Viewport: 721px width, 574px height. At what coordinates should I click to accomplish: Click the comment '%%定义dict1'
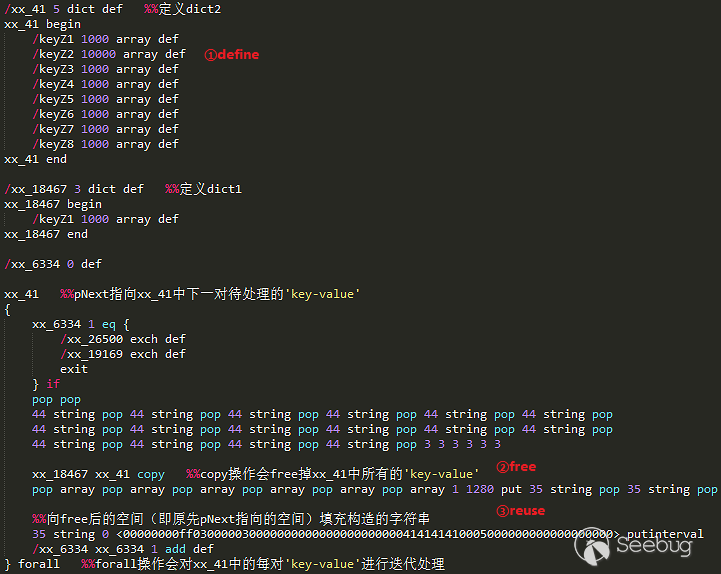coord(204,189)
